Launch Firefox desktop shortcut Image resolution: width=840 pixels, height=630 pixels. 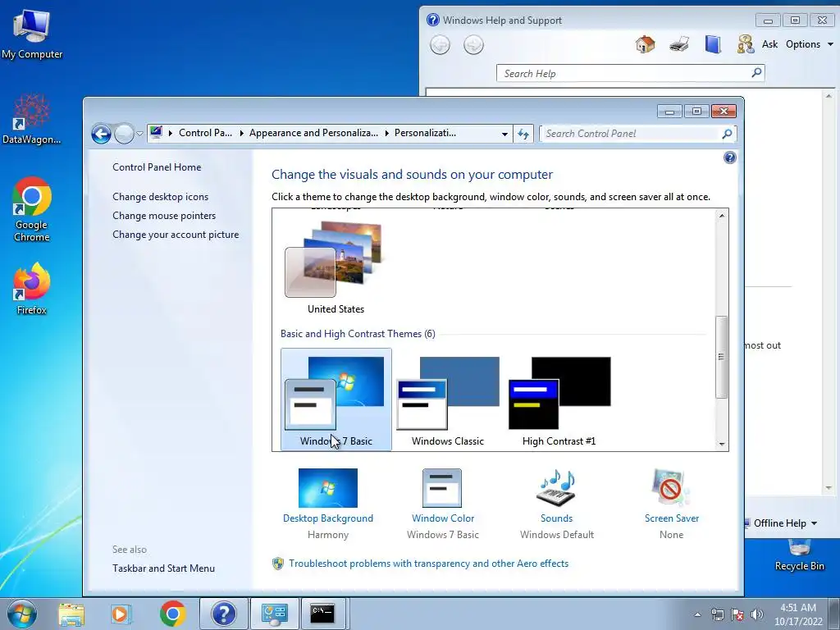click(x=32, y=288)
